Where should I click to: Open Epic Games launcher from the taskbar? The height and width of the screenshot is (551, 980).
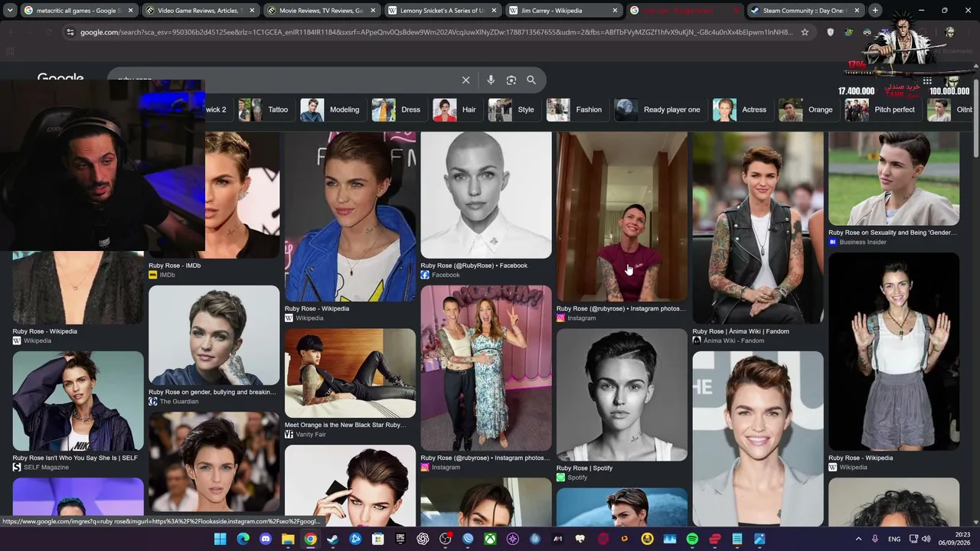pyautogui.click(x=400, y=539)
